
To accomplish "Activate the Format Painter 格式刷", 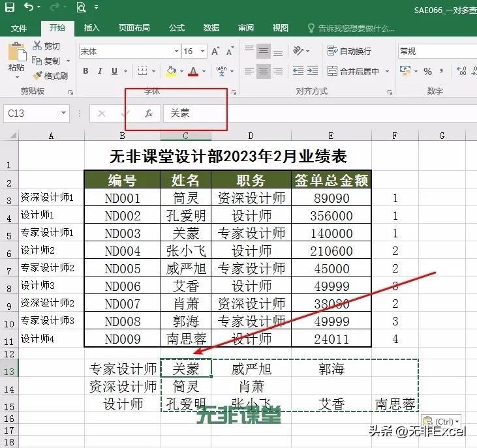I will click(x=50, y=76).
